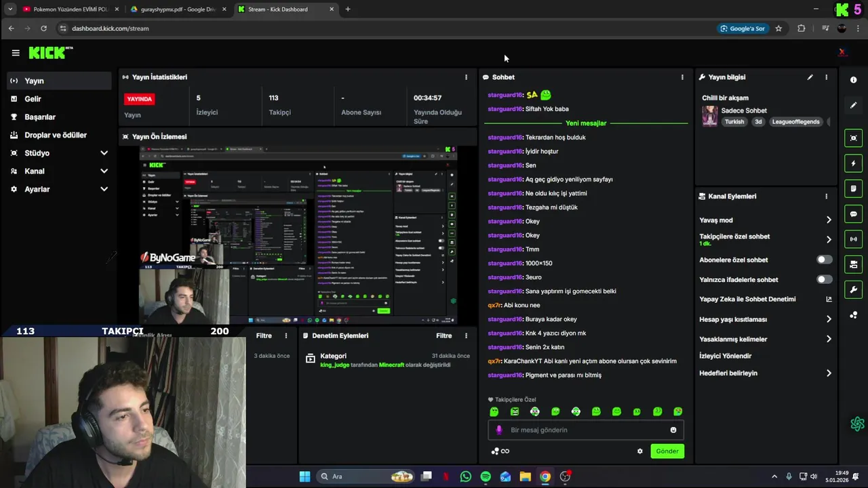
Task: Open a new browser tab
Action: click(348, 9)
